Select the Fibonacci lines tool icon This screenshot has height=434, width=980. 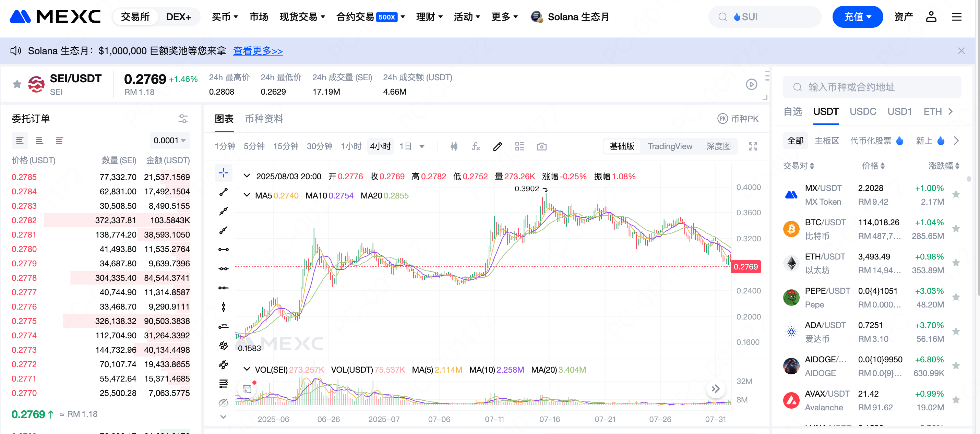(223, 384)
